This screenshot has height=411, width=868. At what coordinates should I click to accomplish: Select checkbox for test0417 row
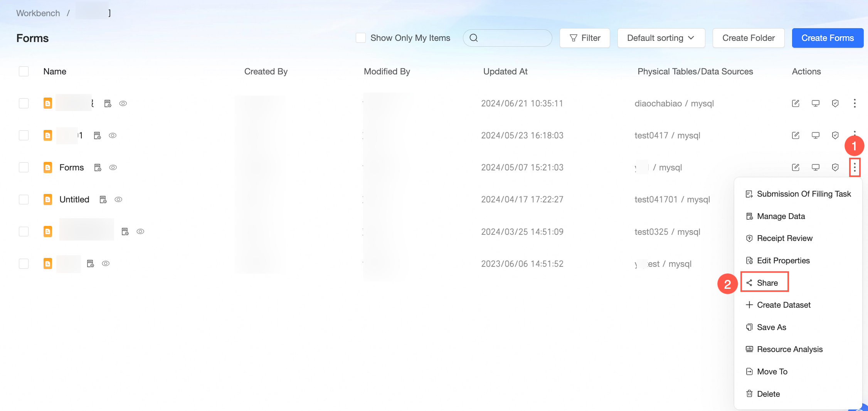click(x=24, y=135)
